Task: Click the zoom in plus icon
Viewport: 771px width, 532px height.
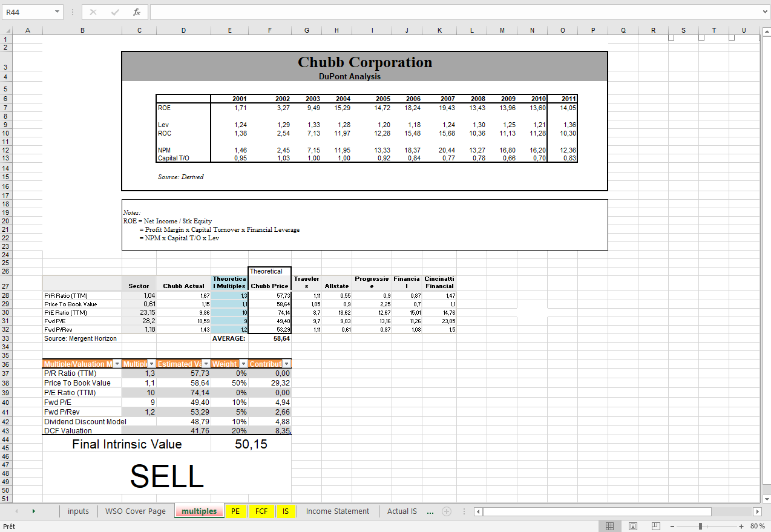Action: [x=741, y=527]
